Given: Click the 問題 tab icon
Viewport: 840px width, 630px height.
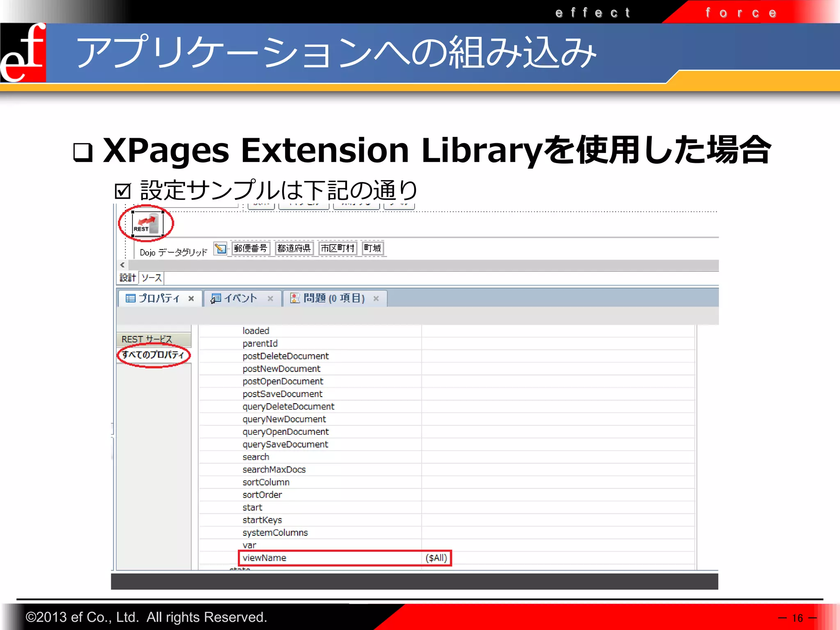Looking at the screenshot, I should pos(294,298).
